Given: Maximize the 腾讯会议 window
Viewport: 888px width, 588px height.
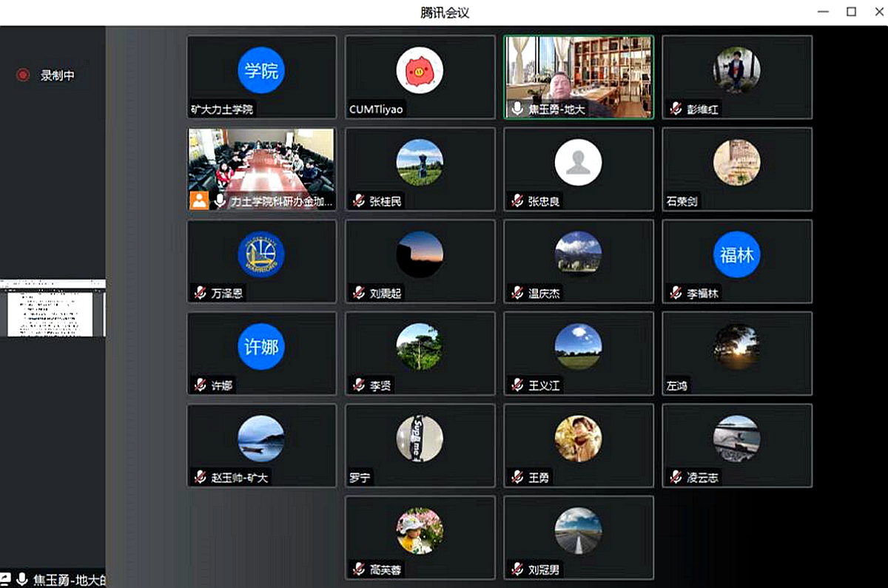Looking at the screenshot, I should 851,12.
